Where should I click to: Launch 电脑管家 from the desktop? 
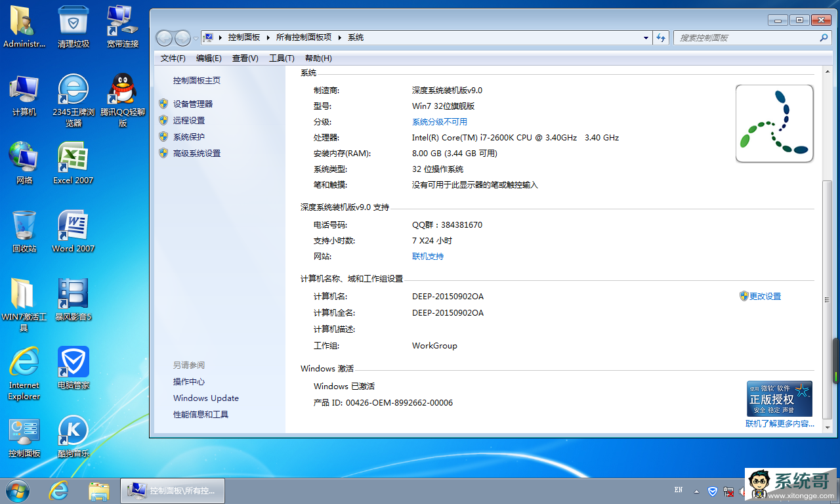tap(73, 368)
